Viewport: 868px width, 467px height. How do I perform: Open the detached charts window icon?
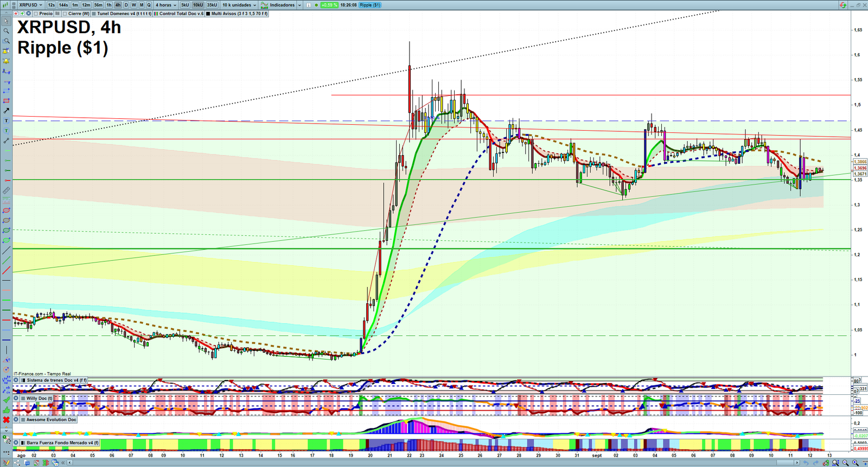pyautogui.click(x=55, y=463)
